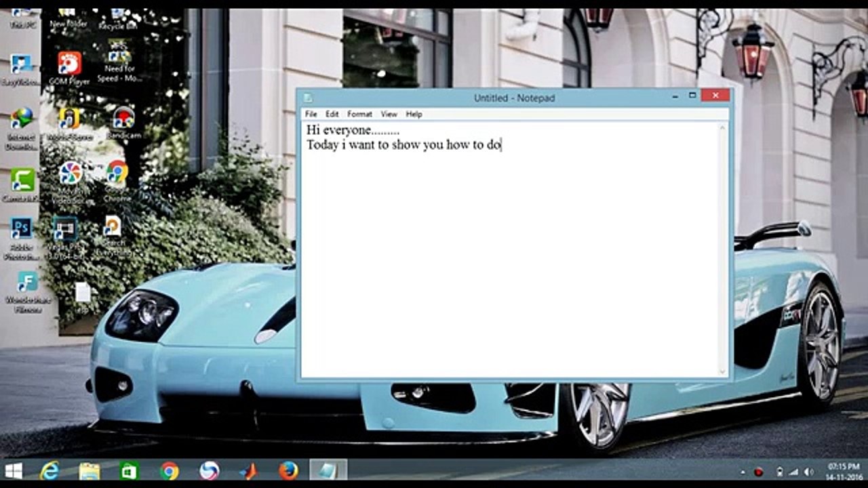This screenshot has height=488, width=868.
Task: Open the Help menu in Notepad
Action: [414, 114]
